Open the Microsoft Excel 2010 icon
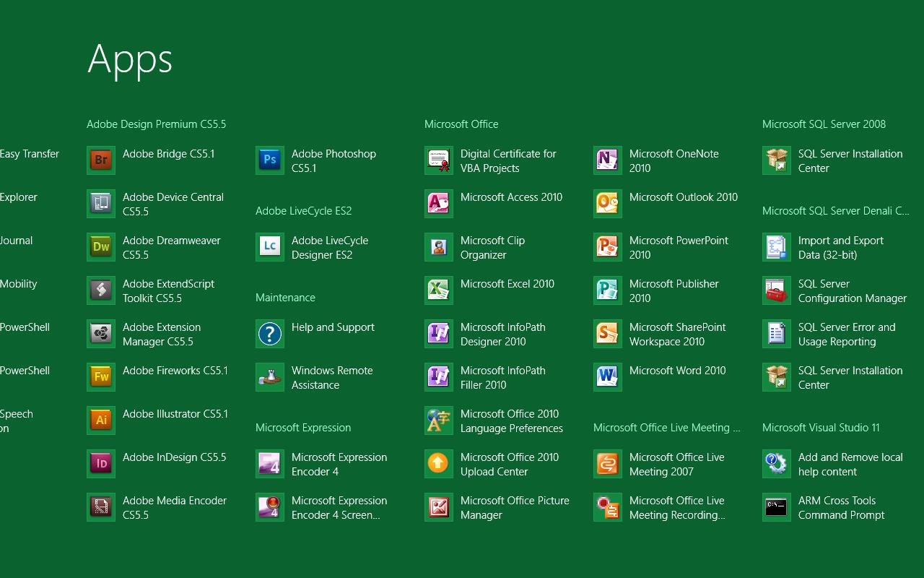 [x=439, y=290]
